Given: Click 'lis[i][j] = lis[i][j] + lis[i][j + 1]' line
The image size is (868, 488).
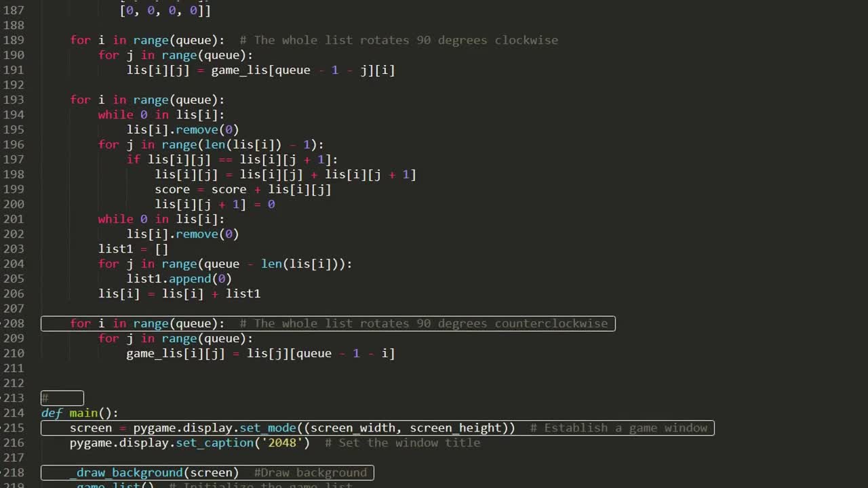Looking at the screenshot, I should [x=285, y=174].
